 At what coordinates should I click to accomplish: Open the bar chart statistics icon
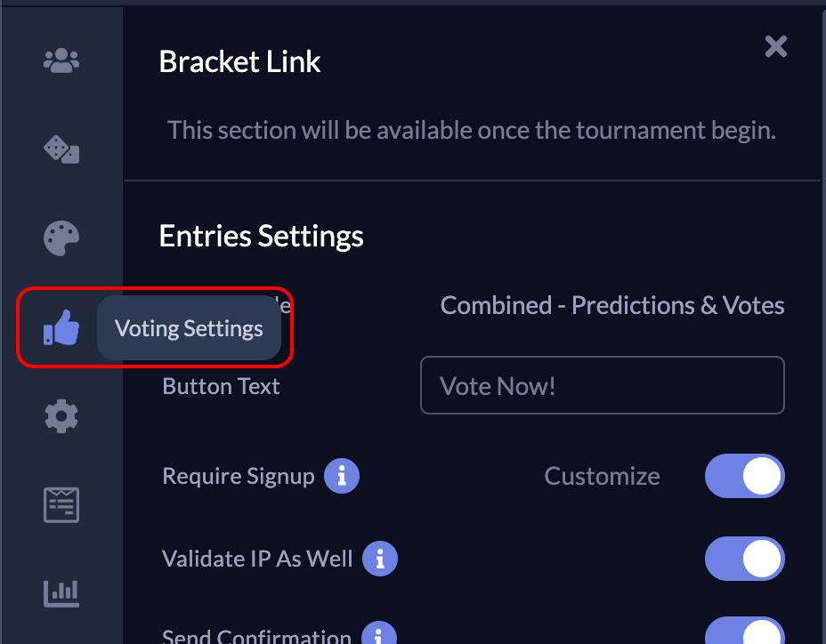(61, 592)
